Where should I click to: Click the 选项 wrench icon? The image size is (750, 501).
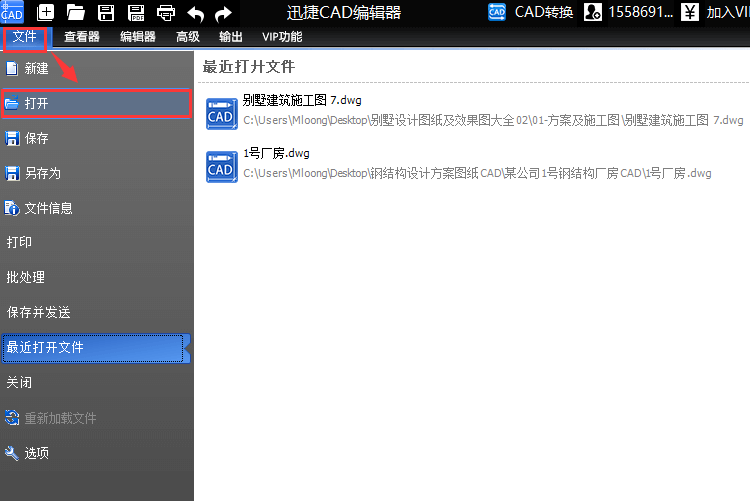(11, 453)
